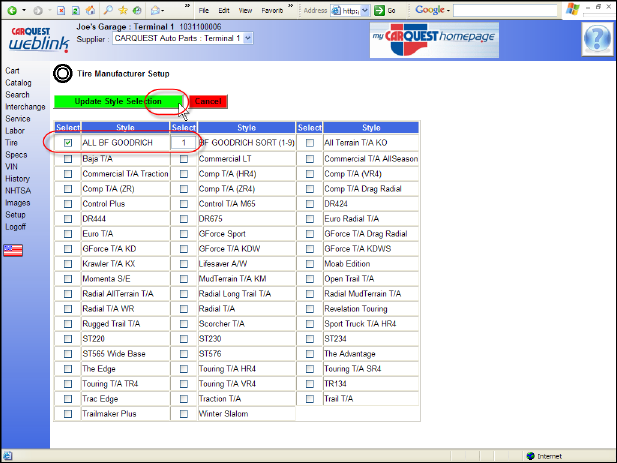
Task: Show more menu items chevron
Action: tap(290, 6)
